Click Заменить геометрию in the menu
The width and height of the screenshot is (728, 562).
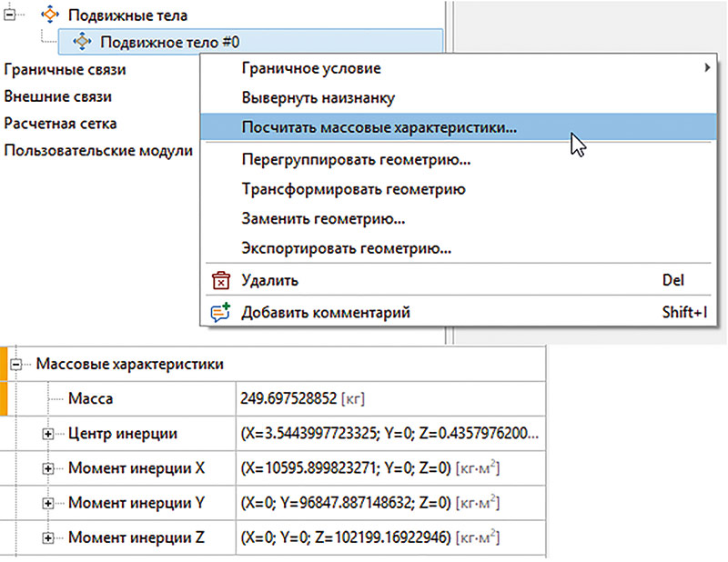tap(323, 219)
